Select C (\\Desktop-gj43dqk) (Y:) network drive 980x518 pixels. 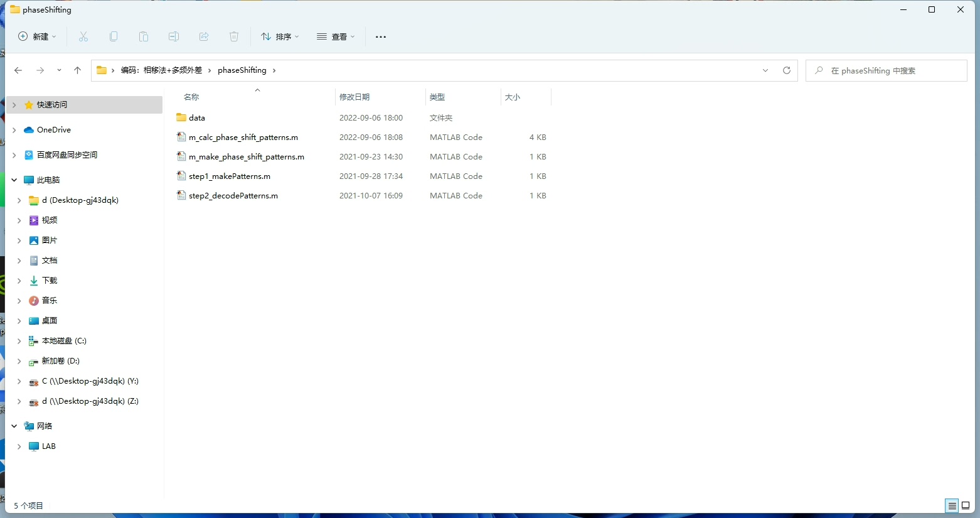[90, 381]
